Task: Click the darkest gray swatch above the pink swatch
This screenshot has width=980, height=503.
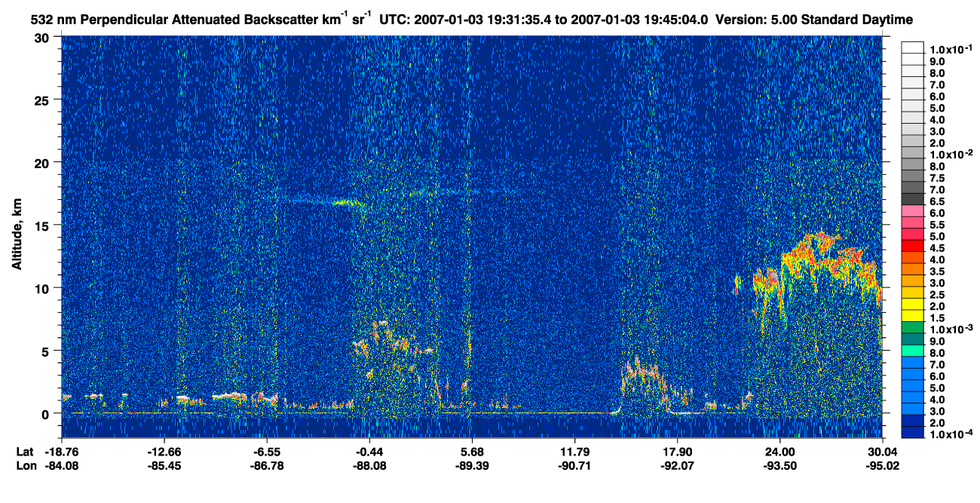Action: 913,199
